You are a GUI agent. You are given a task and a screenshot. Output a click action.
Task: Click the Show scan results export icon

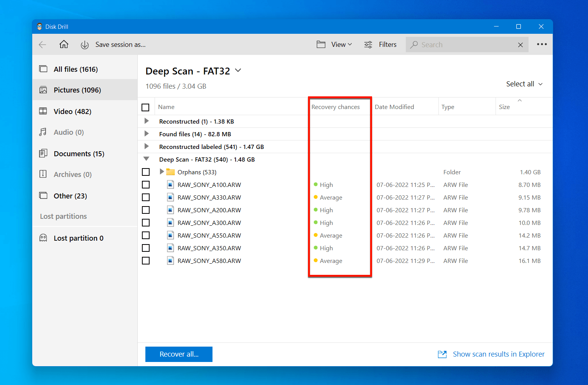442,354
